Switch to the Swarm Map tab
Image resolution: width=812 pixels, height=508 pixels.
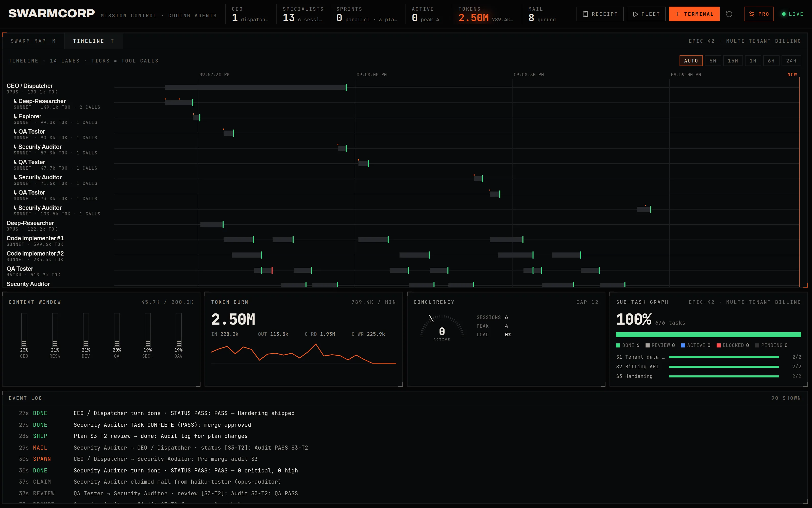(33, 41)
